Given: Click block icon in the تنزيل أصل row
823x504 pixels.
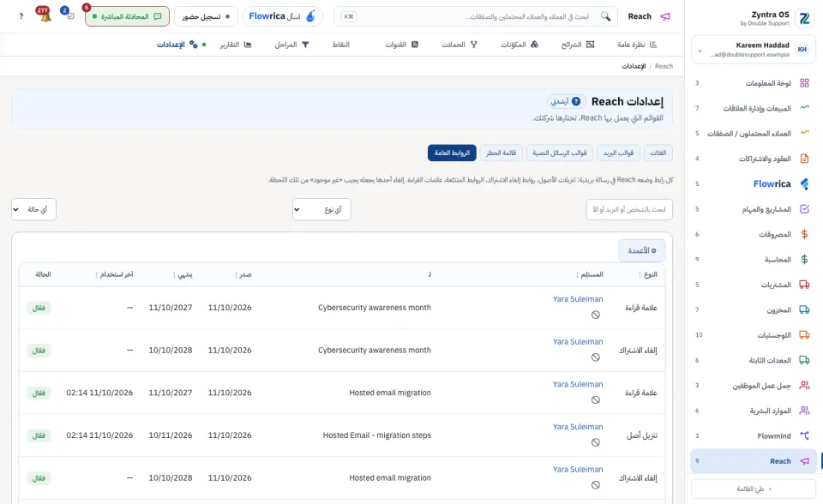Looking at the screenshot, I should pyautogui.click(x=596, y=442).
